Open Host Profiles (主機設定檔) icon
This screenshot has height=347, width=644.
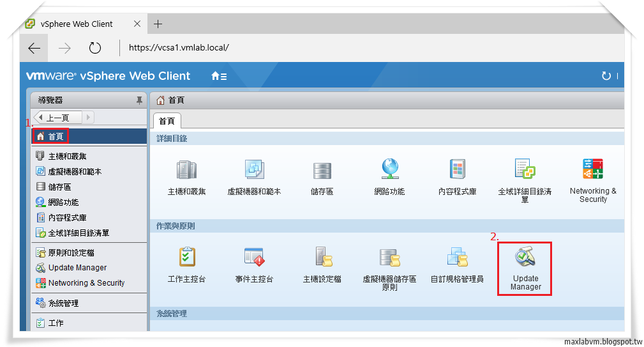323,257
